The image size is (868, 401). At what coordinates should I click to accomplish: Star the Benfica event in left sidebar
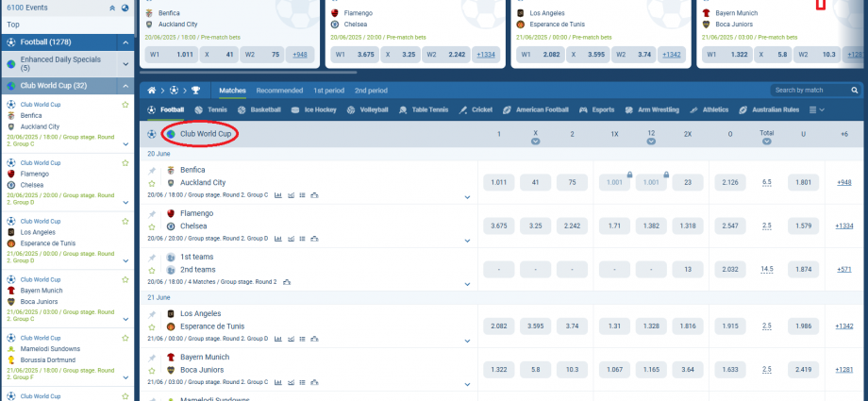click(125, 105)
